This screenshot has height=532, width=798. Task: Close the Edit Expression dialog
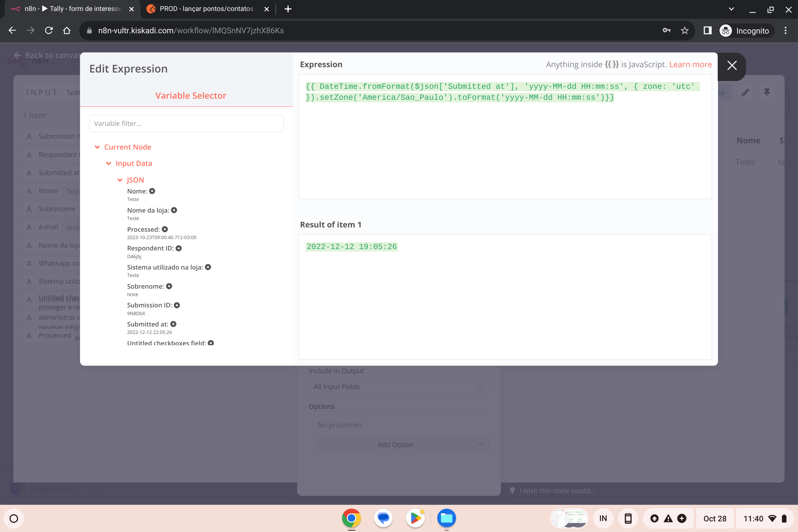coord(732,65)
